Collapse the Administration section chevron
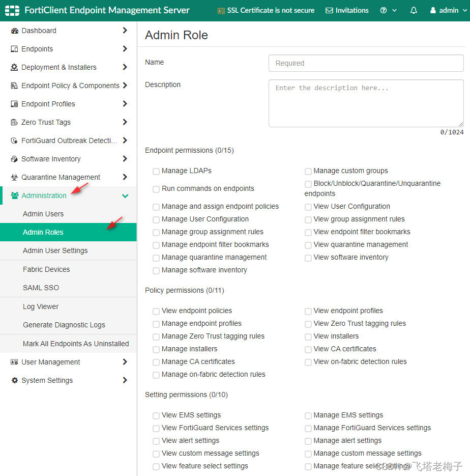This screenshot has width=470, height=476. pyautogui.click(x=125, y=196)
